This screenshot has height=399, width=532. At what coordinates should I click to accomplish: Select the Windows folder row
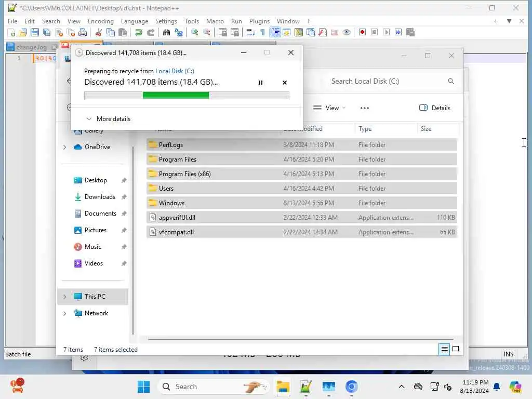coord(302,203)
